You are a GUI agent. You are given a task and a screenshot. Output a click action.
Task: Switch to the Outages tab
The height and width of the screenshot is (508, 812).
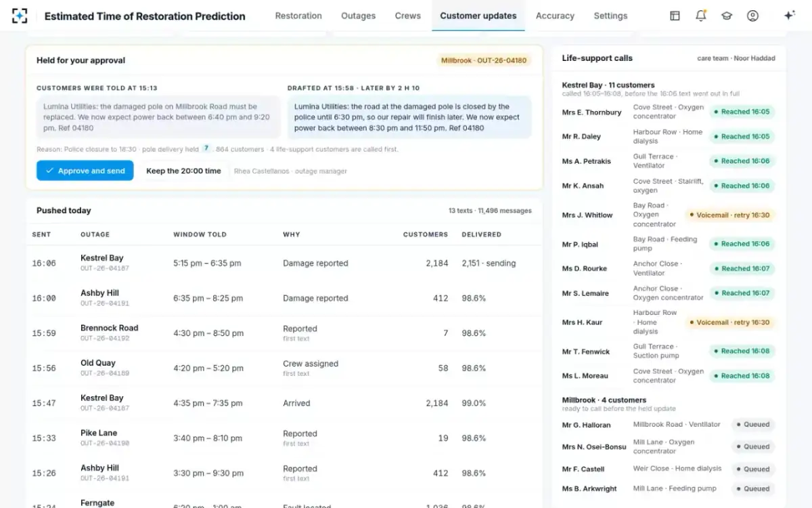[x=358, y=16]
